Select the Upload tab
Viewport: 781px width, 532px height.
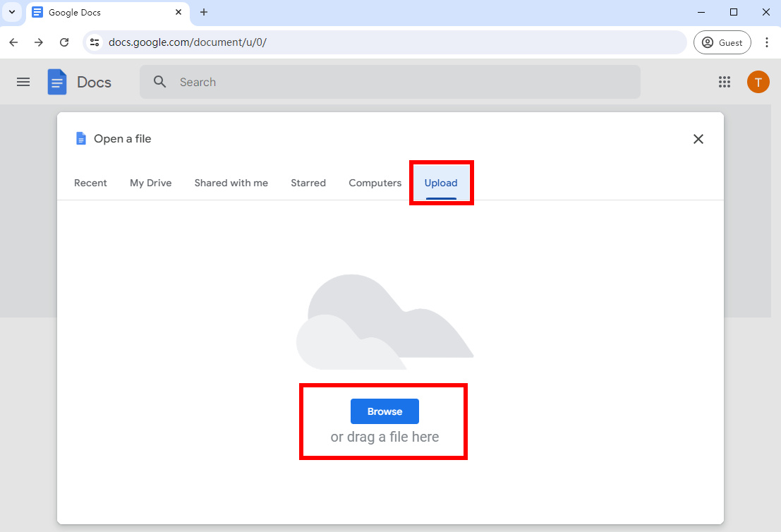(441, 183)
